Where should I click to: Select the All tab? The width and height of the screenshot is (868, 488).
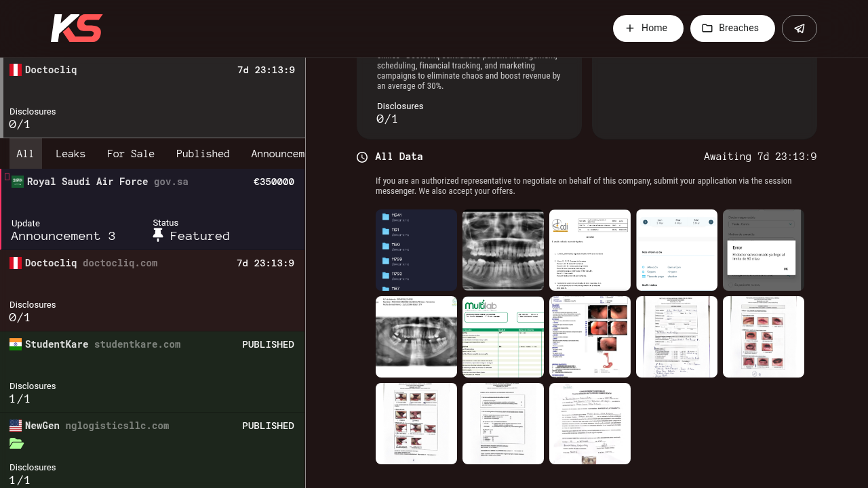[x=25, y=154]
